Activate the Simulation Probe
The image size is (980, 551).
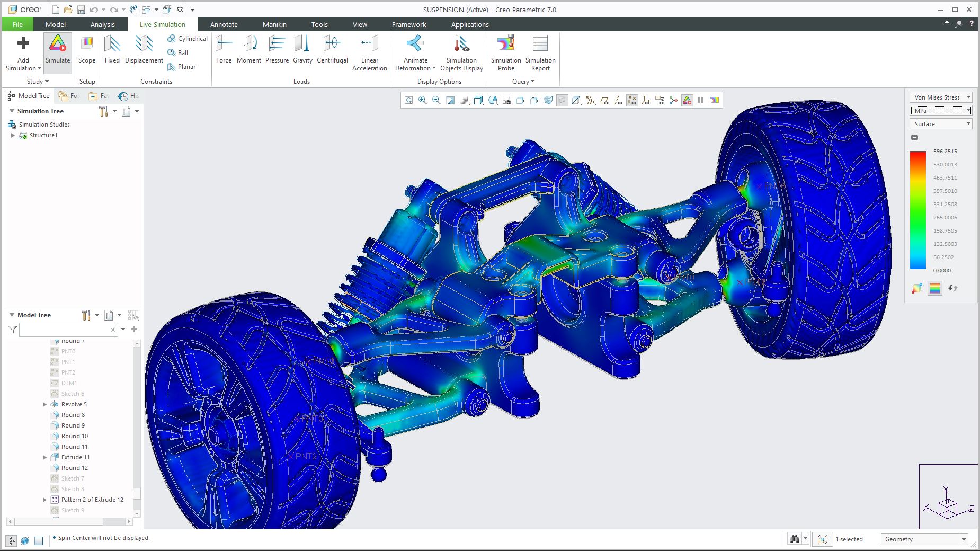tap(506, 53)
